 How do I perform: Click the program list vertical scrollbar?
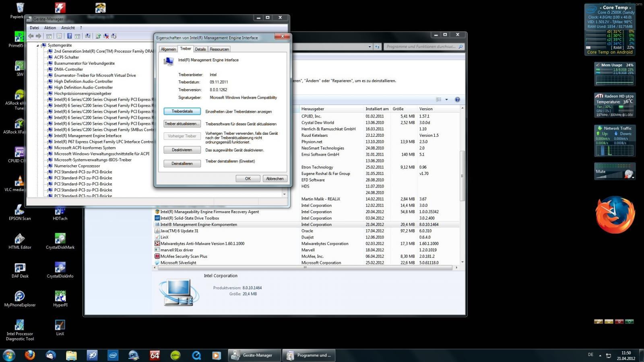point(462,176)
